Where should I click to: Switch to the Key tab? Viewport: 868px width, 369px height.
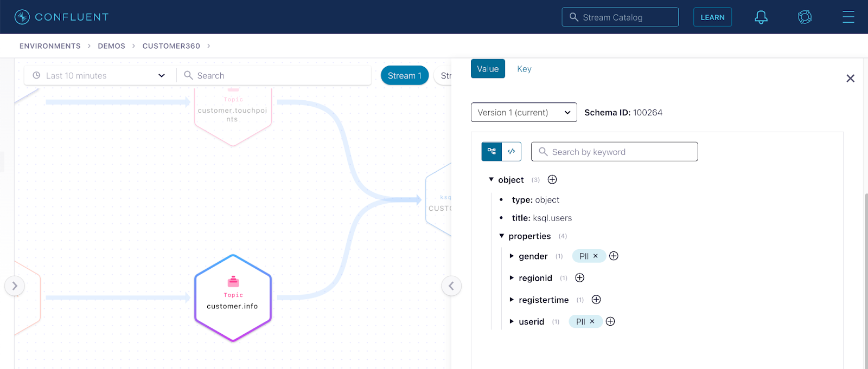click(524, 69)
